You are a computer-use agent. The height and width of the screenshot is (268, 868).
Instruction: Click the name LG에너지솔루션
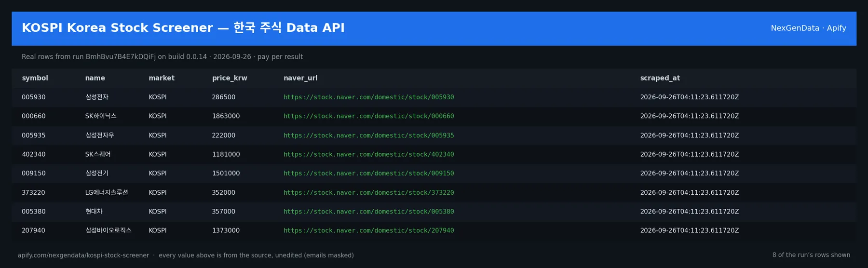[107, 192]
